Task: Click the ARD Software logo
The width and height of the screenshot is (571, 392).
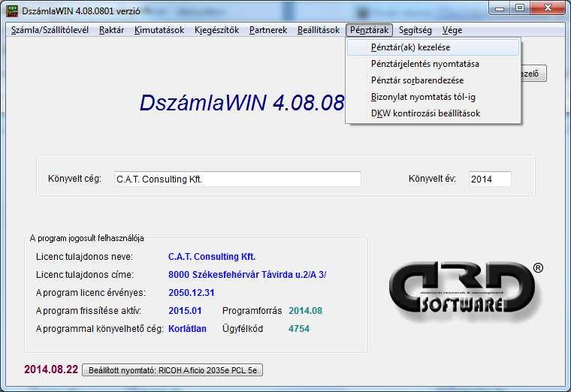Action: tap(466, 291)
